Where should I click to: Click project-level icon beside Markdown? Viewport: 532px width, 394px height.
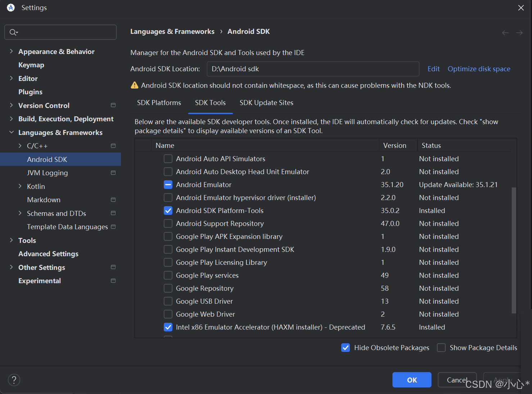click(113, 200)
